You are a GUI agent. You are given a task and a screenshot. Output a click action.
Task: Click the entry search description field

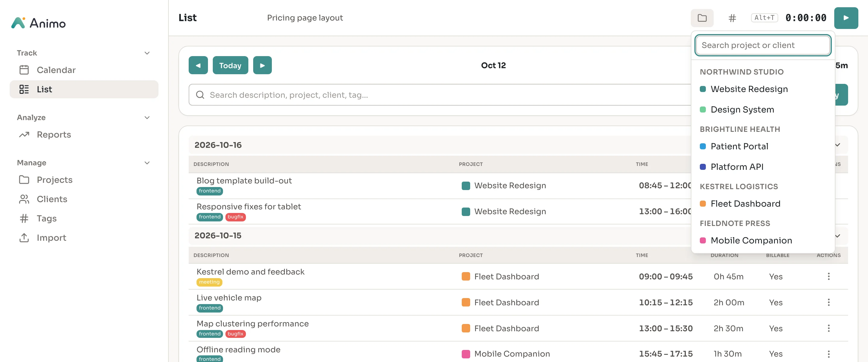tap(440, 95)
